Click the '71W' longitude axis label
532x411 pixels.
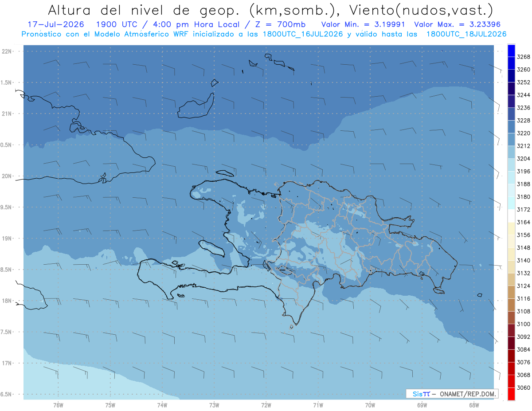[x=318, y=405]
